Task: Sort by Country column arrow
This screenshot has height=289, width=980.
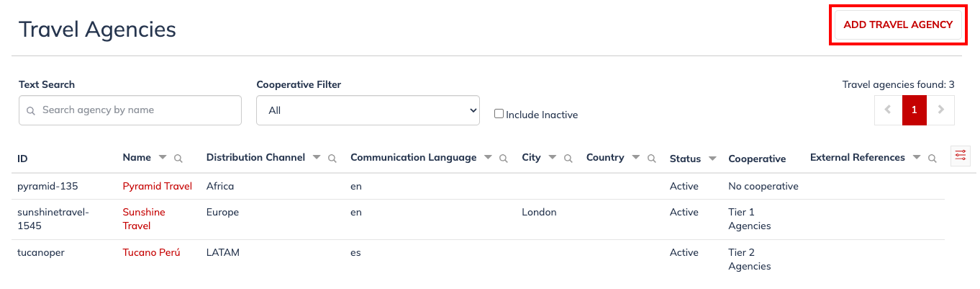Action: click(x=635, y=158)
